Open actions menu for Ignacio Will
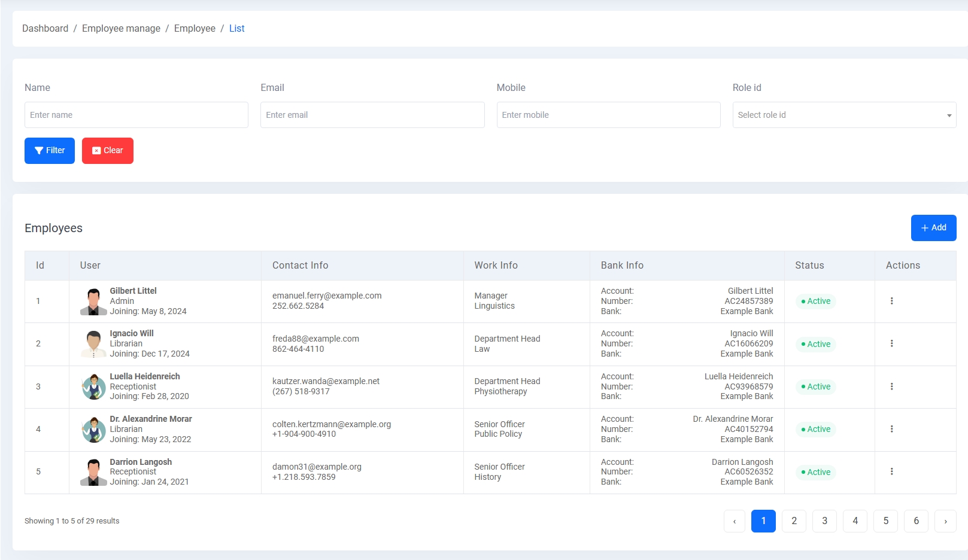Viewport: 968px width, 560px height. [x=891, y=343]
